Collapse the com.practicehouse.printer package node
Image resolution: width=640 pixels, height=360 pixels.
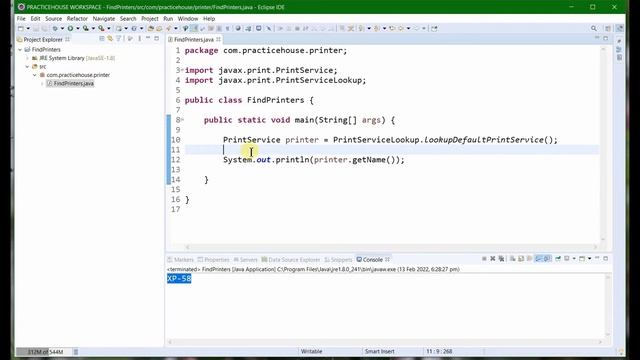coord(35,75)
